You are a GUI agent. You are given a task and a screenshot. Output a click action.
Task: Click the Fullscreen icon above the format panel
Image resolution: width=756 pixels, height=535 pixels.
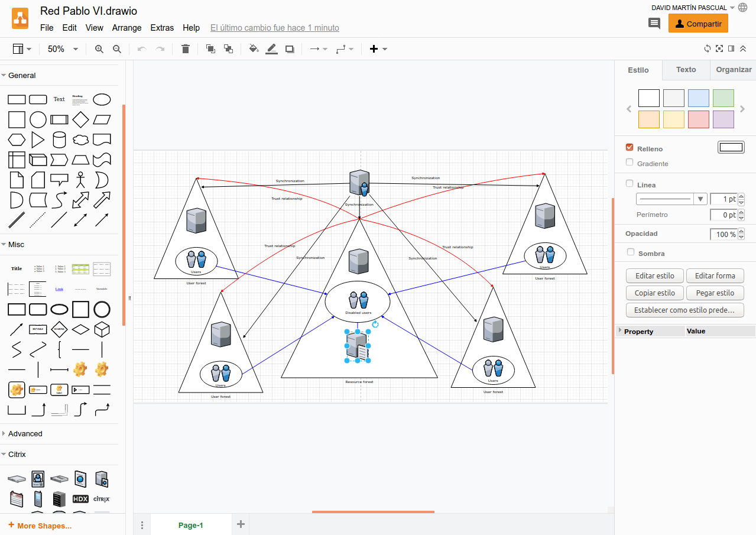coord(719,48)
